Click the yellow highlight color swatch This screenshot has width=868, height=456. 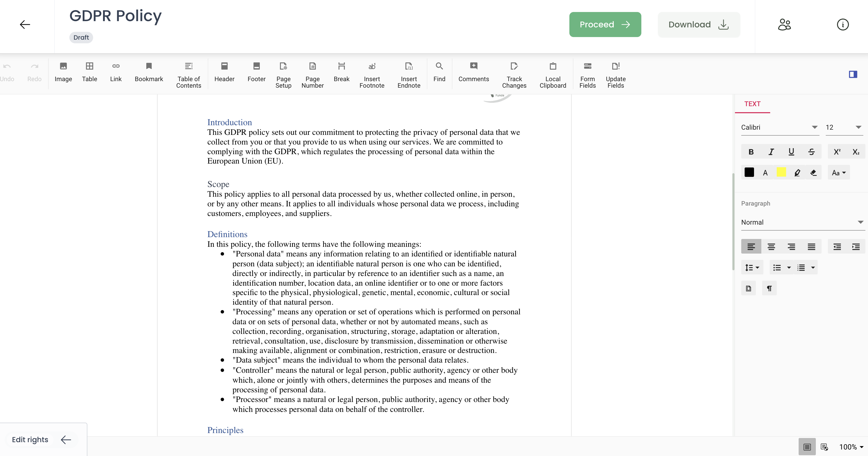781,172
